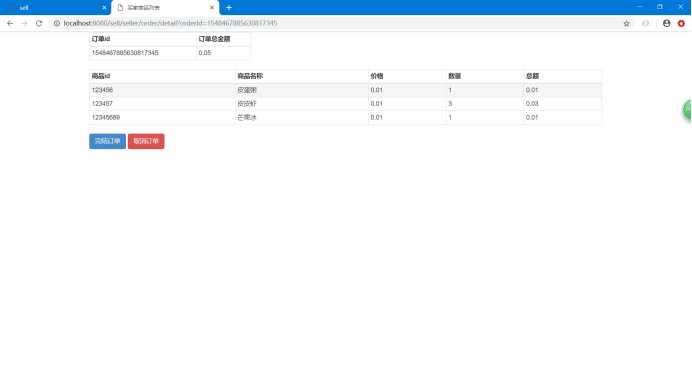692x371 pixels.
Task: Click the 订单总金额 column header
Action: [x=223, y=39]
